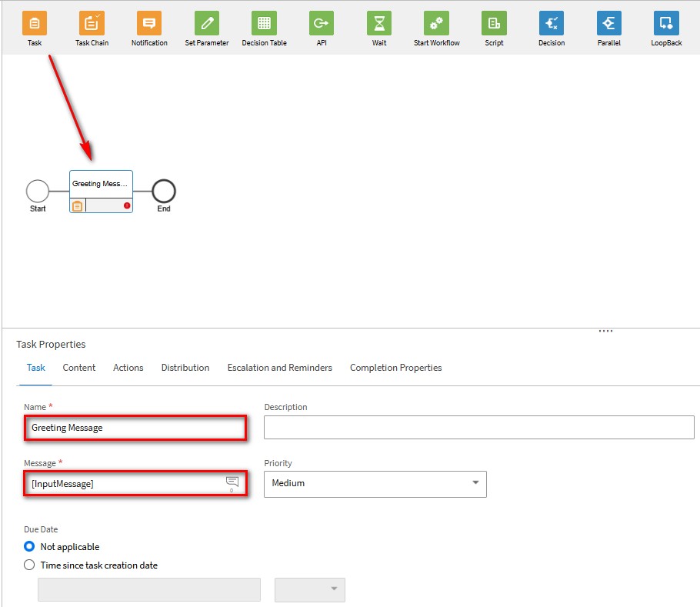
Task: Click the panel resize ellipsis handle
Action: point(605,331)
